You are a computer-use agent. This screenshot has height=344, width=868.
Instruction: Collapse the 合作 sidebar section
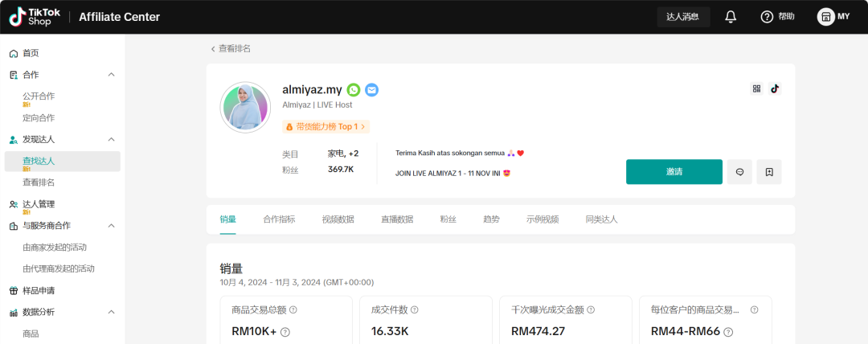tap(111, 75)
